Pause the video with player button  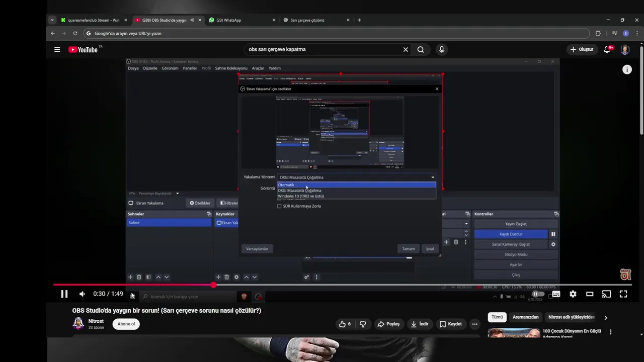click(64, 294)
